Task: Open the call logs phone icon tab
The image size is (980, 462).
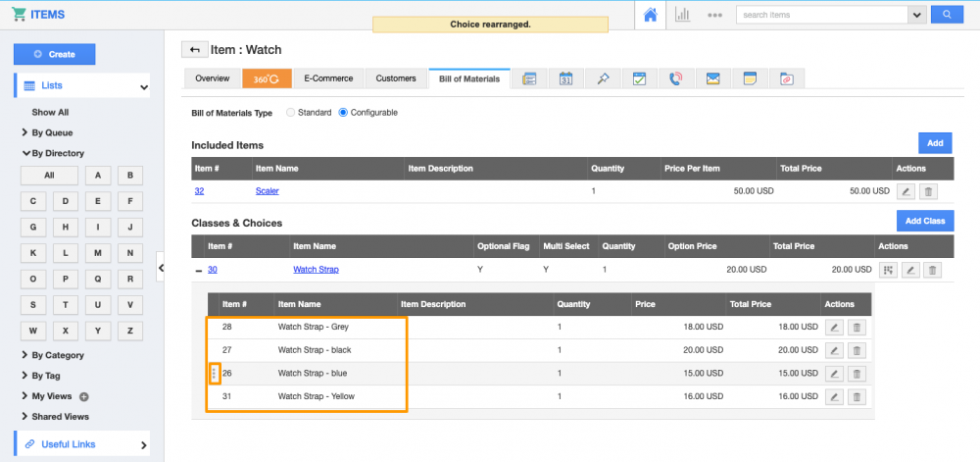Action: click(676, 78)
